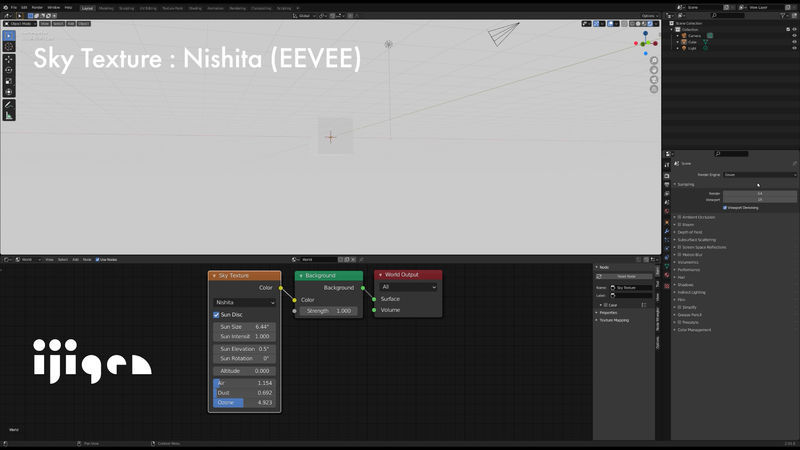Enable Screen Space Reflections checkbox
This screenshot has height=450, width=800.
[680, 247]
